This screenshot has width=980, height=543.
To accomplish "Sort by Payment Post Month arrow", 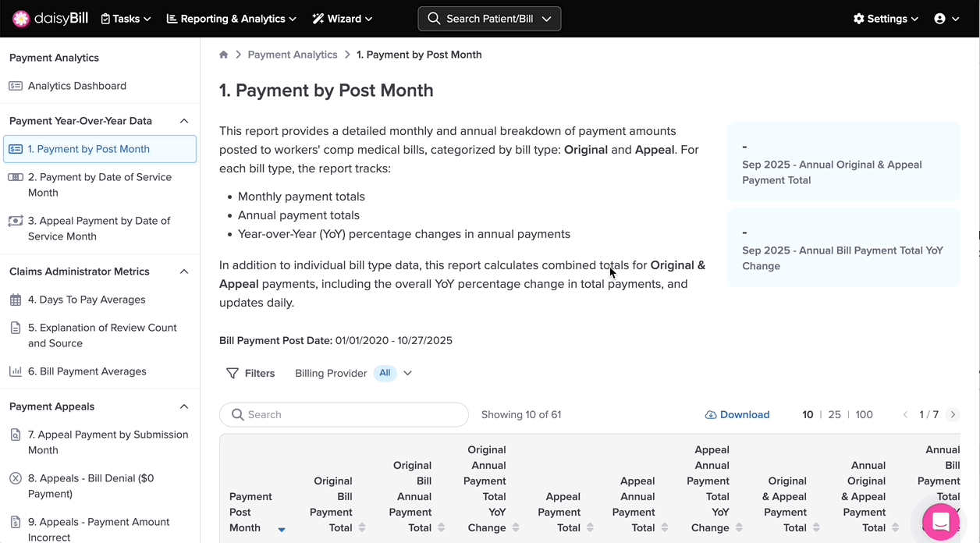I will click(x=282, y=529).
